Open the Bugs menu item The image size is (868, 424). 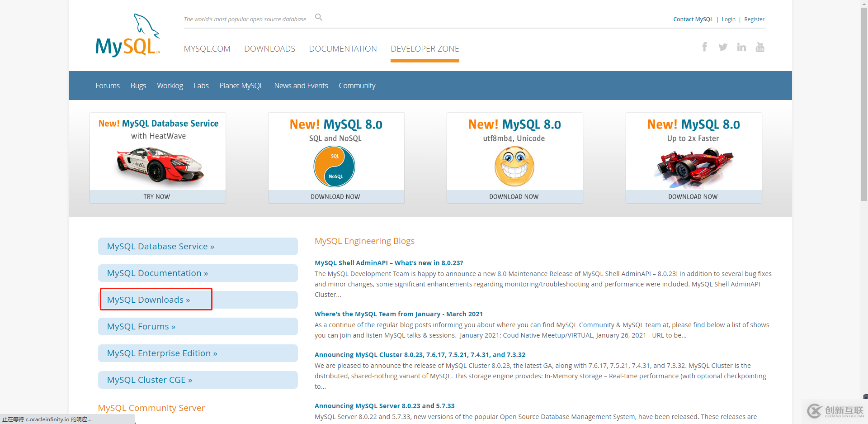click(x=138, y=86)
